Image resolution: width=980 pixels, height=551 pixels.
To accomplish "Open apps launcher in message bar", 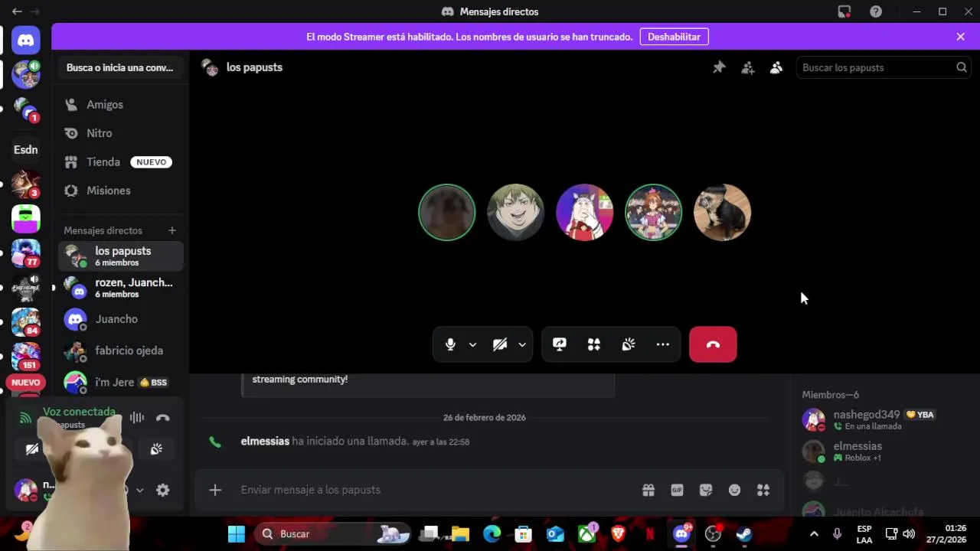I will 763,490.
